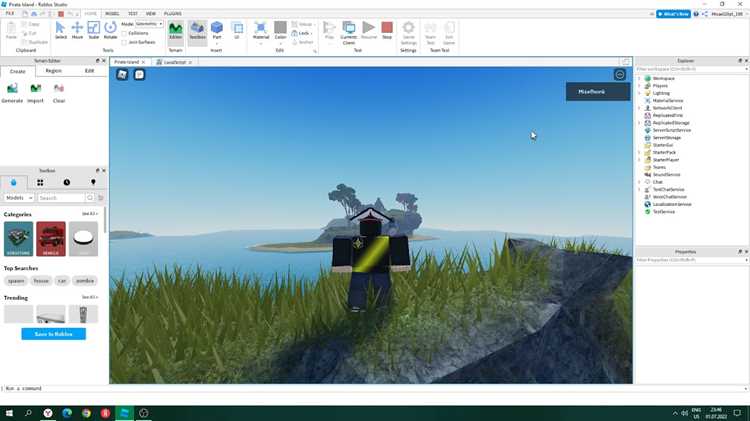Toggle the Join Surfaces checkbox

pos(124,43)
